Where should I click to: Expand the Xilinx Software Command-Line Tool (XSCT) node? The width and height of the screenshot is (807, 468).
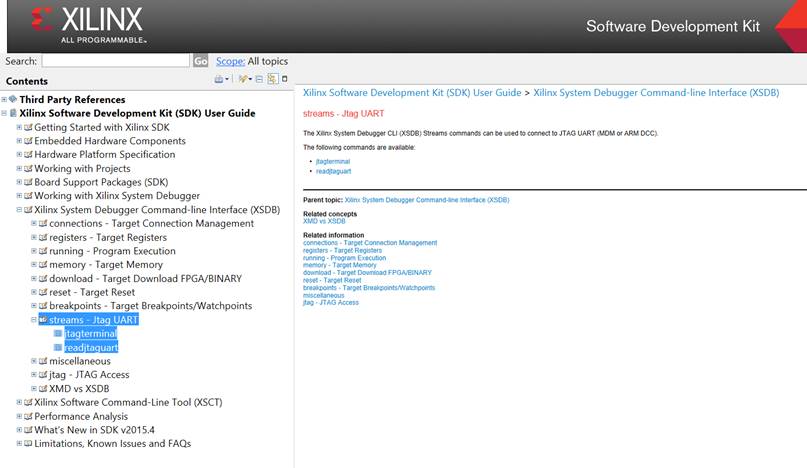[19, 402]
